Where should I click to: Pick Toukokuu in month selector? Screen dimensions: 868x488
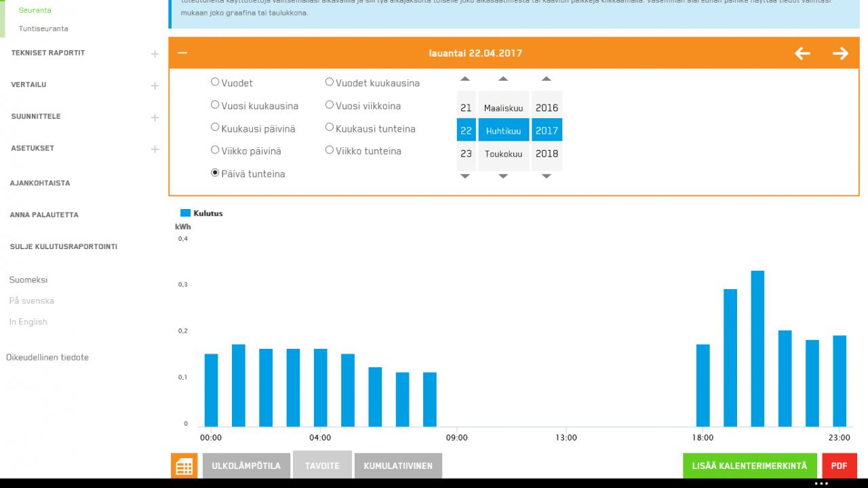pyautogui.click(x=503, y=154)
